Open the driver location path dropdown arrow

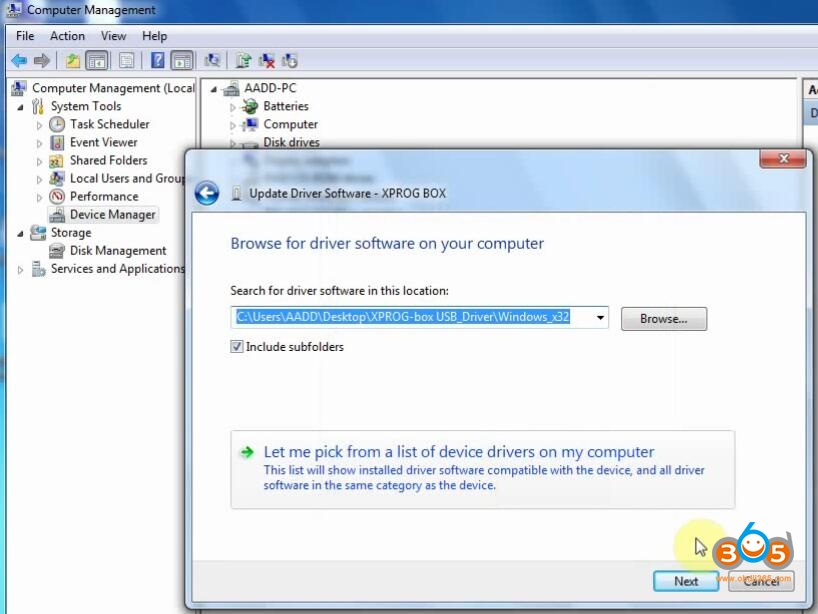coord(600,318)
